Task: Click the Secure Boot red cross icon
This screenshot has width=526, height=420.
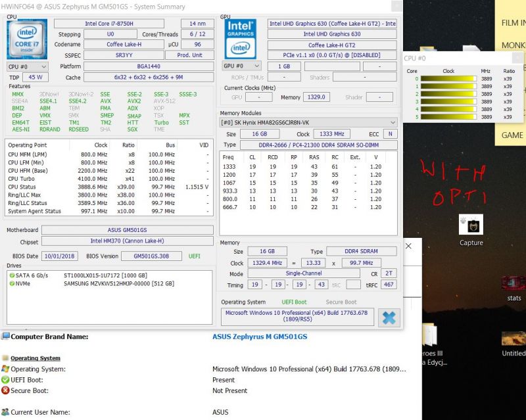Action: (5, 390)
